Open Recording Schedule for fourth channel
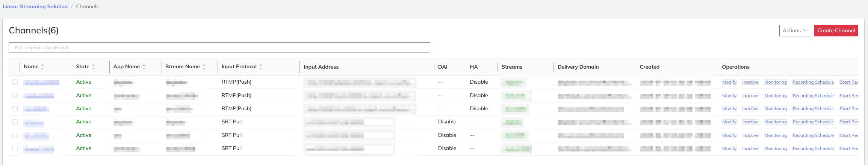This screenshot has height=165, width=868. 813,122
